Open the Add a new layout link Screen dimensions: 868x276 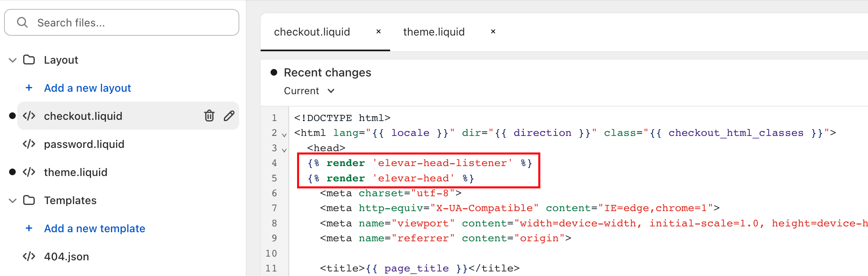click(x=87, y=88)
